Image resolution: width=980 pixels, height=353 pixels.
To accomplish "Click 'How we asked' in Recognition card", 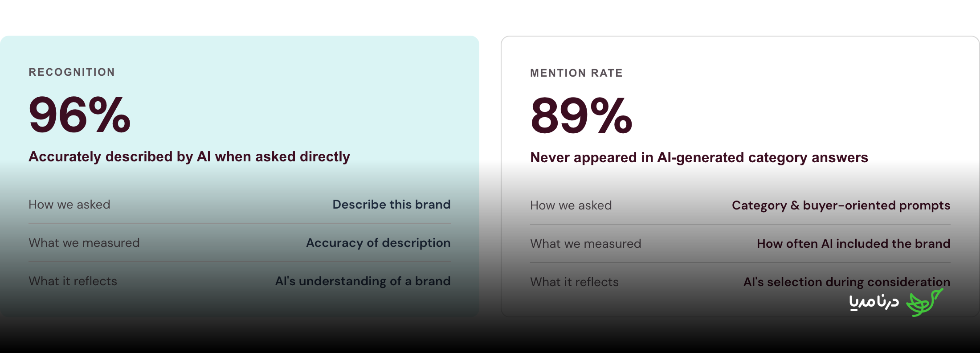I will point(69,205).
